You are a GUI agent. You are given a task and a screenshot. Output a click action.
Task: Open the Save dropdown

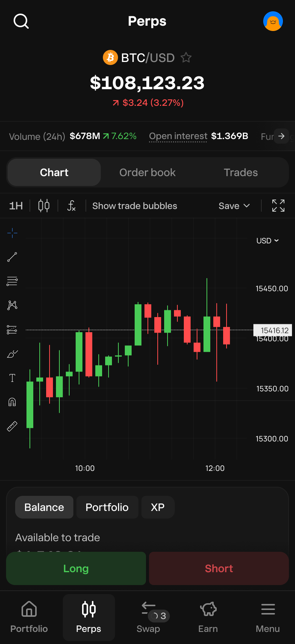point(234,206)
